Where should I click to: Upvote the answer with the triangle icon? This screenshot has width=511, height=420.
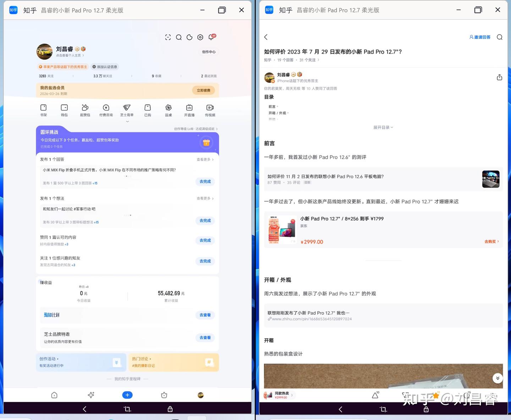point(375,395)
